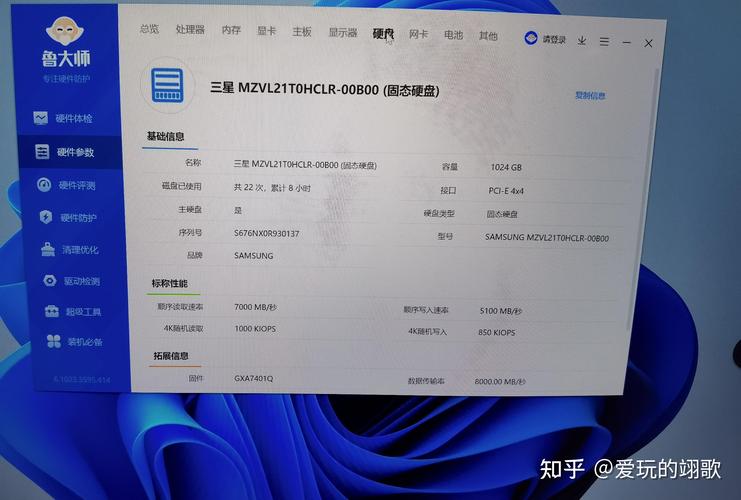
Task: Click the login avatar icon
Action: pyautogui.click(x=531, y=38)
